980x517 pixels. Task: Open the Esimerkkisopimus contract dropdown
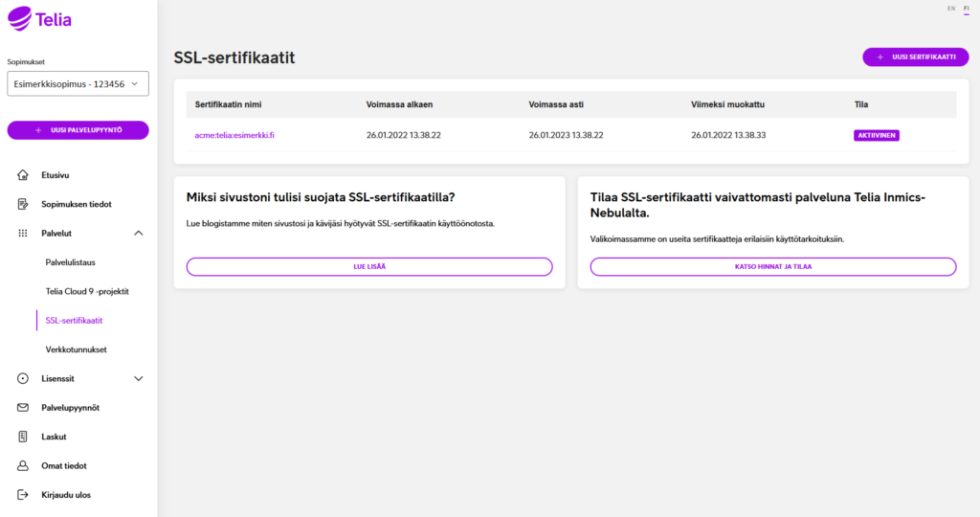coord(78,83)
